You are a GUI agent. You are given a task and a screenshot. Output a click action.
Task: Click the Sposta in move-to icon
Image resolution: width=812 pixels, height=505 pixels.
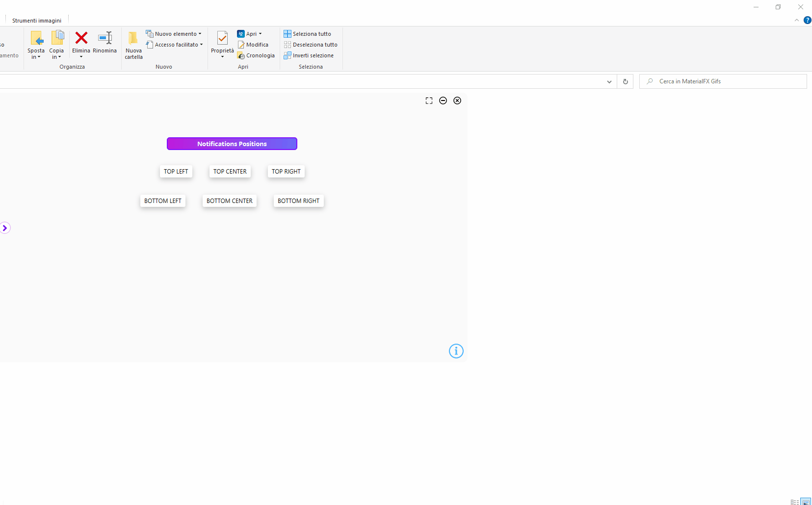coord(37,38)
